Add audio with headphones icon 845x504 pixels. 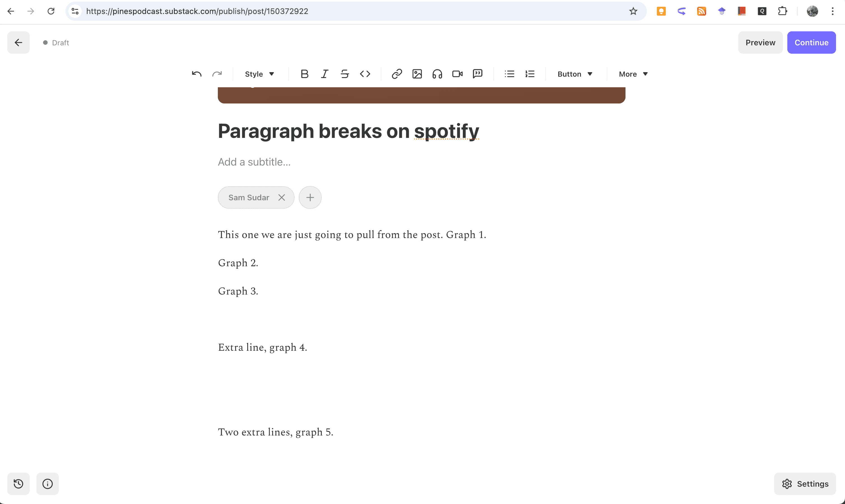tap(437, 74)
